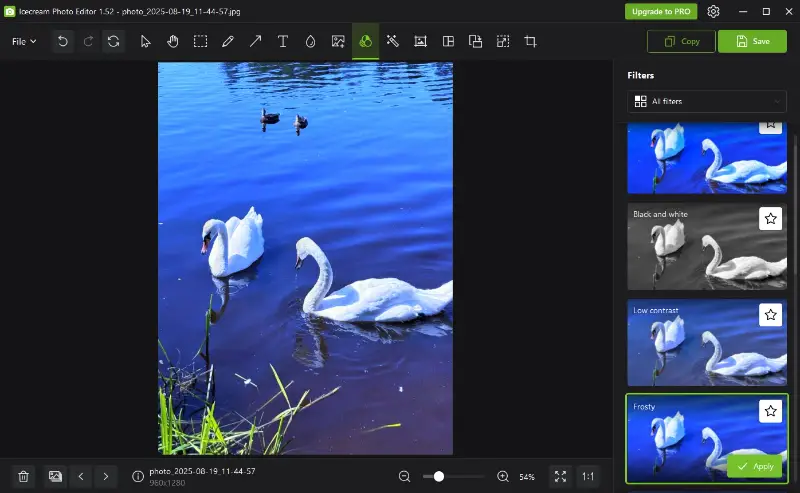Delete photo with trash icon
This screenshot has width=800, height=493.
click(24, 477)
